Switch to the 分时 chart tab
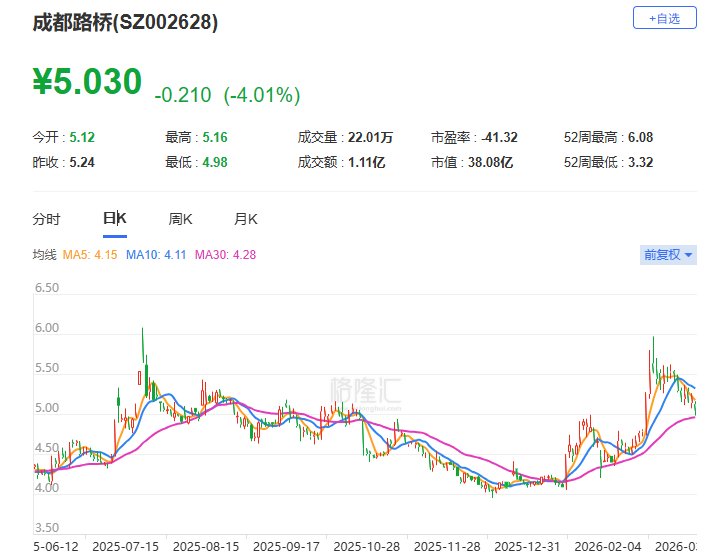Screen dimensions: 711x558 pyautogui.click(x=46, y=219)
